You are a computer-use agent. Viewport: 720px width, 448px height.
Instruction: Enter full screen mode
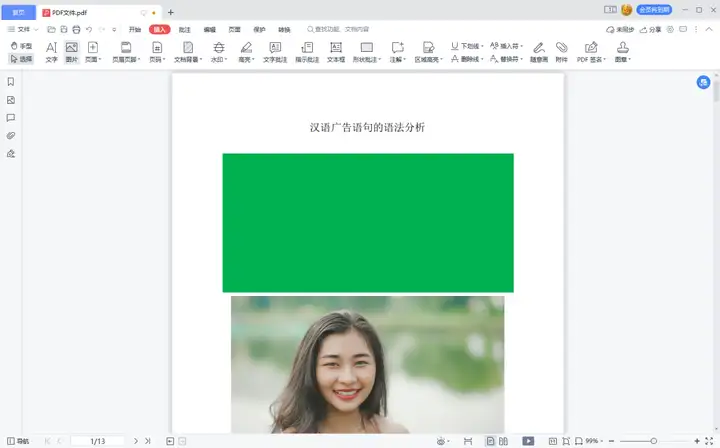(x=709, y=441)
